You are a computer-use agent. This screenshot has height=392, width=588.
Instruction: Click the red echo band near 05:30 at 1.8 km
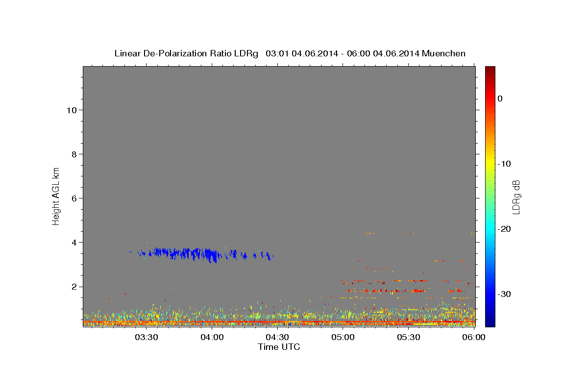click(x=418, y=291)
